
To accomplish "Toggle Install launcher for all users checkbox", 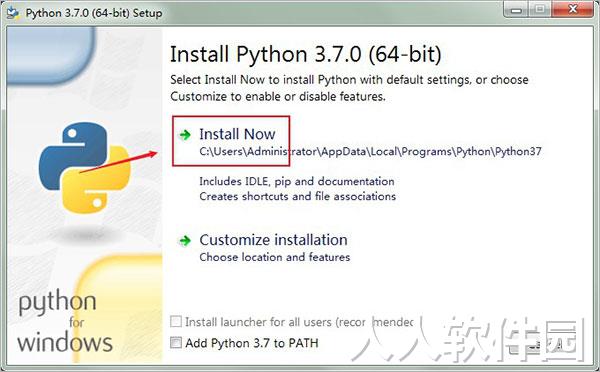I will pos(176,321).
